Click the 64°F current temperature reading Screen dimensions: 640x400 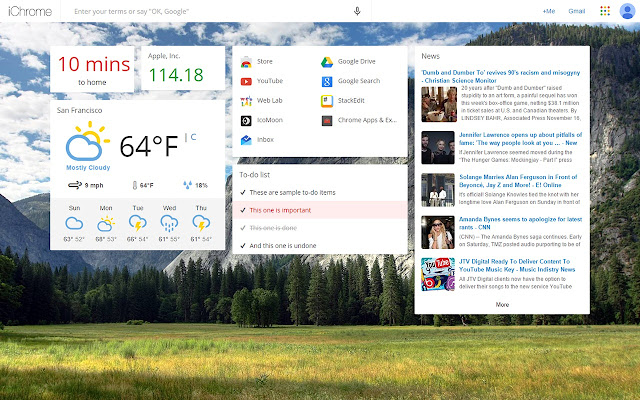coord(149,146)
